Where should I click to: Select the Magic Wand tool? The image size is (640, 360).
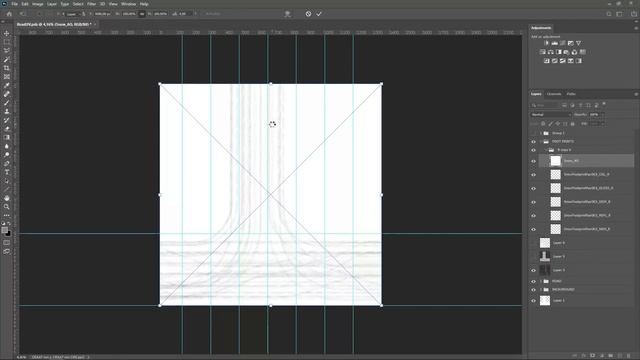tap(7, 60)
